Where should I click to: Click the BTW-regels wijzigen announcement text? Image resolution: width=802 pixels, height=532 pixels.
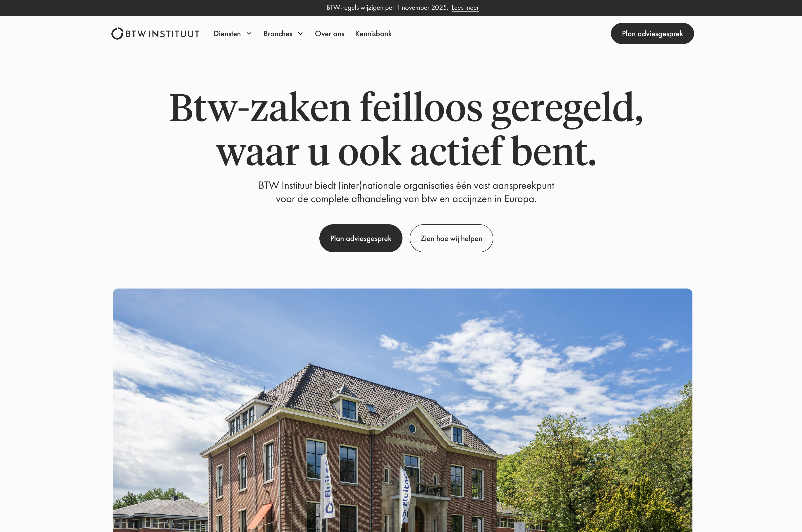387,7
